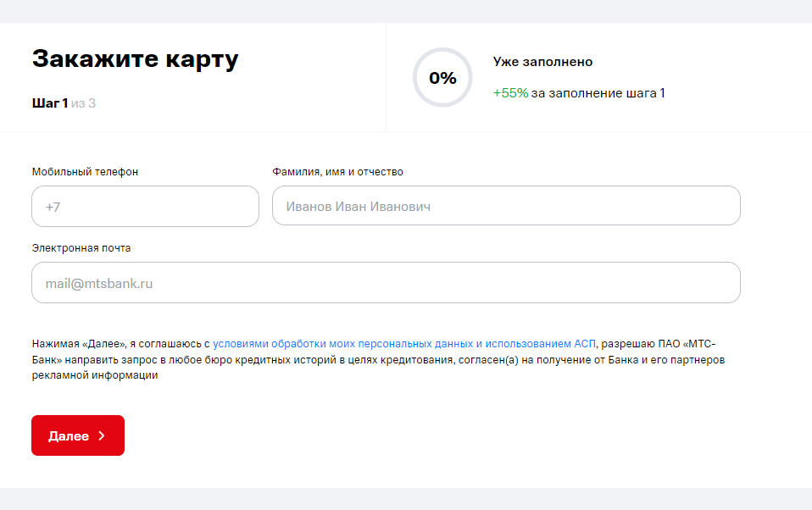812x510 pixels.
Task: Click the Фамилия, имя и отчество input field
Action: (x=506, y=206)
